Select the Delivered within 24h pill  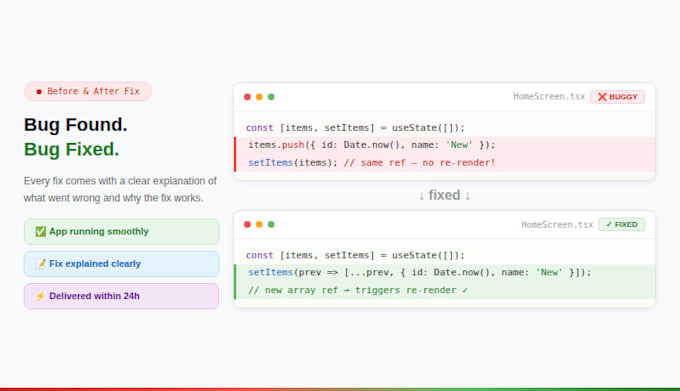pyautogui.click(x=121, y=296)
